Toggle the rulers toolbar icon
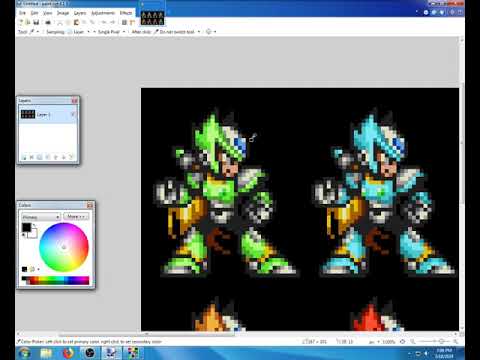Viewport: 480px width, 360px height. [x=132, y=22]
